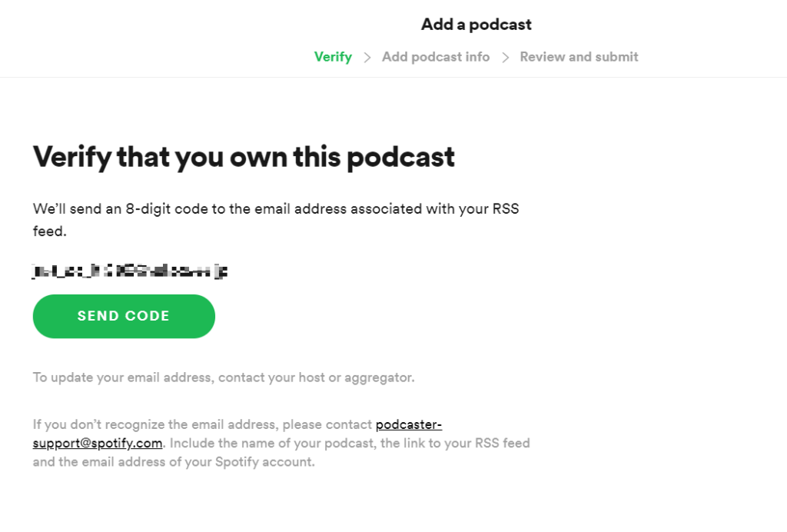Go to the Add podcast info step
Screen dimensions: 787x532
pos(436,57)
